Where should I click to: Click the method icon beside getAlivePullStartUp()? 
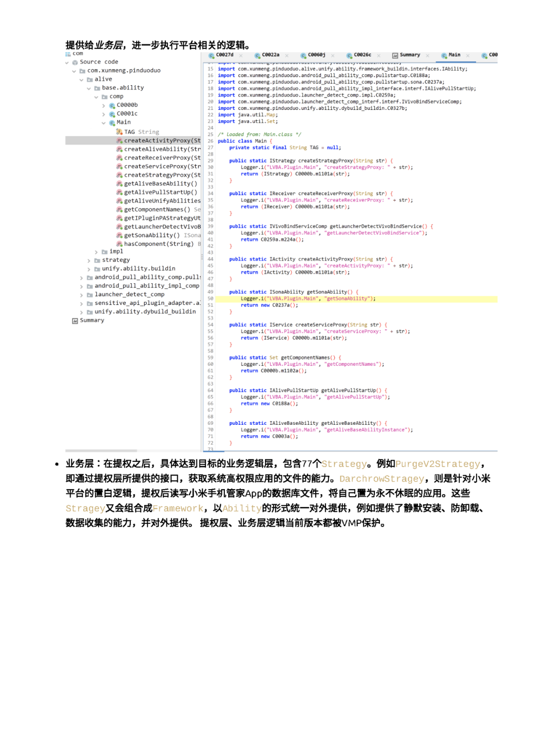[119, 192]
